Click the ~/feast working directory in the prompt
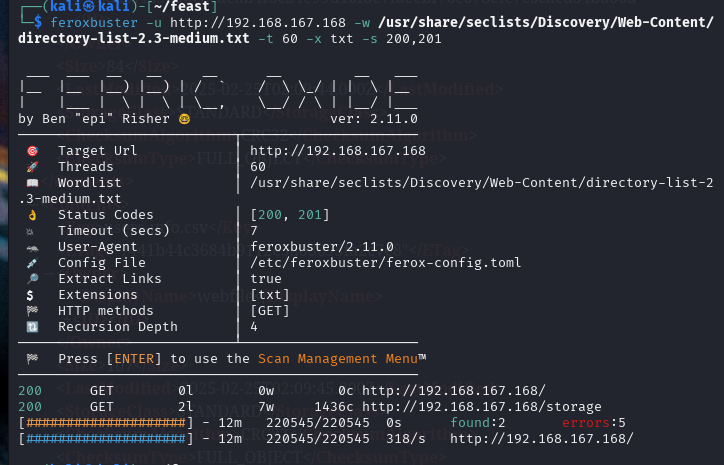The width and height of the screenshot is (724, 465). [x=182, y=6]
